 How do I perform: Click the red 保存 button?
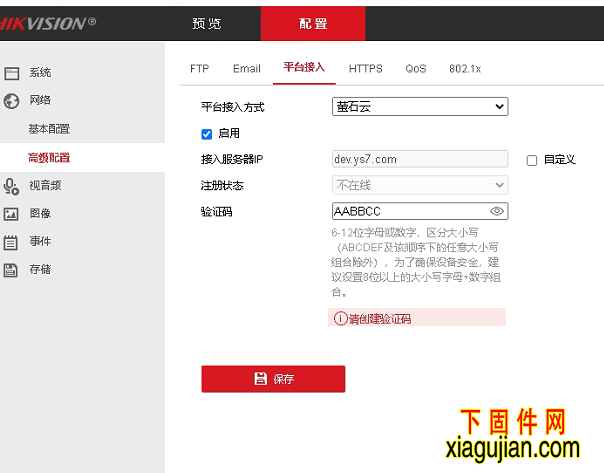pos(273,379)
